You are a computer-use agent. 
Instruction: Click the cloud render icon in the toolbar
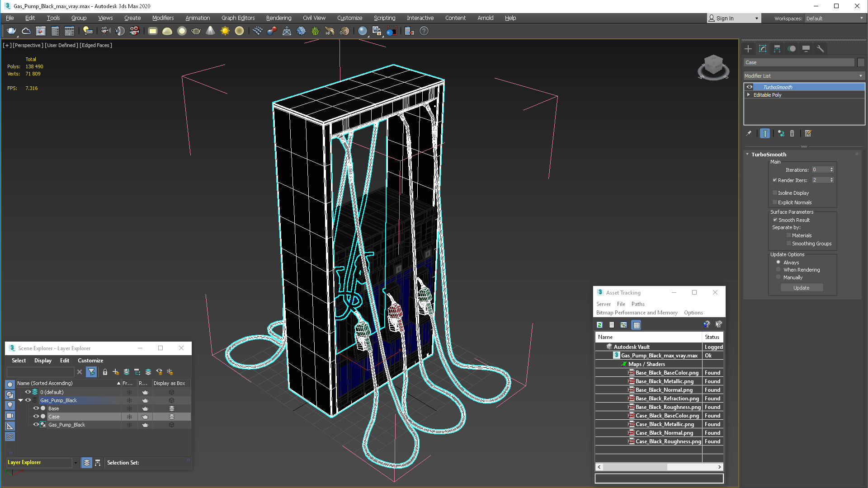click(26, 31)
